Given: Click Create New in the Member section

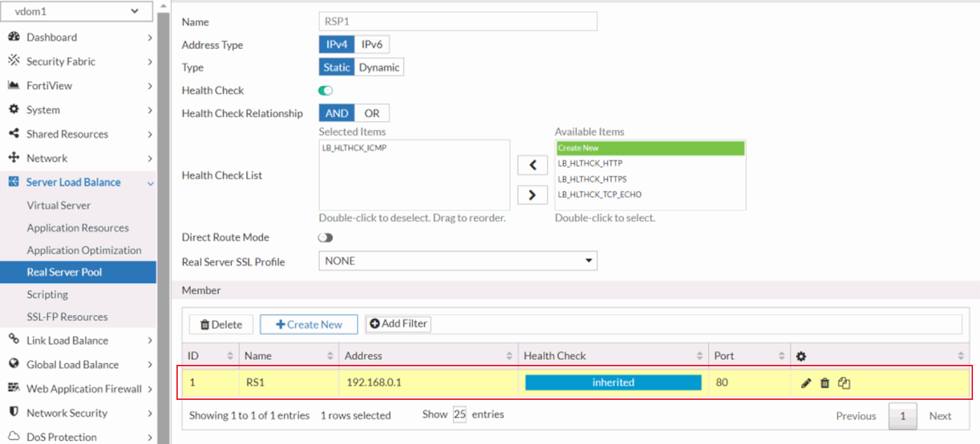Looking at the screenshot, I should tap(308, 324).
